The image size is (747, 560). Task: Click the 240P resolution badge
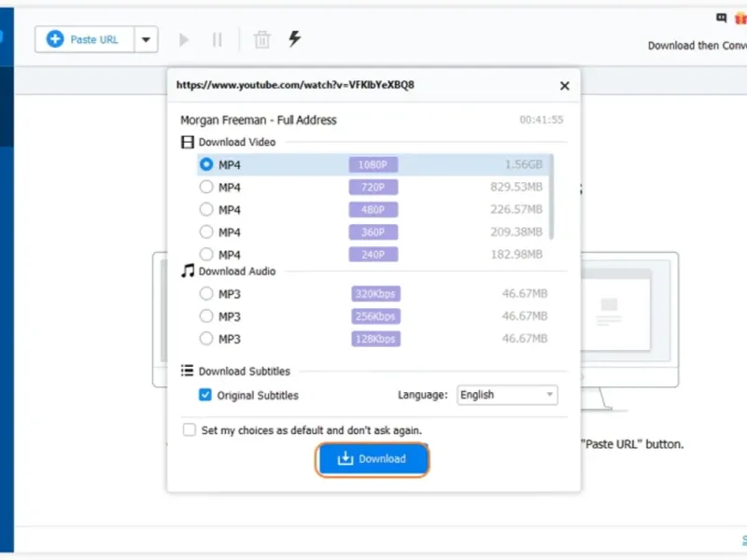point(373,254)
